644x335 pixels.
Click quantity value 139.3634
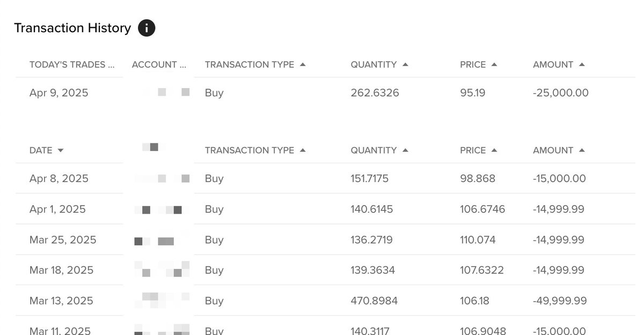[372, 270]
